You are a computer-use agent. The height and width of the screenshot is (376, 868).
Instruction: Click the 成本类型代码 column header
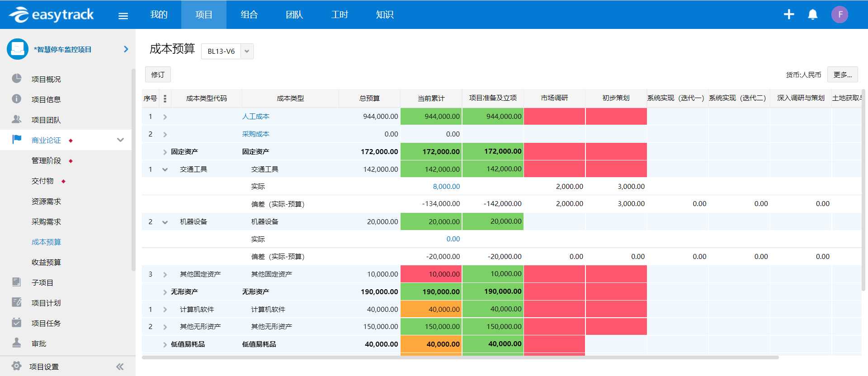tap(207, 99)
